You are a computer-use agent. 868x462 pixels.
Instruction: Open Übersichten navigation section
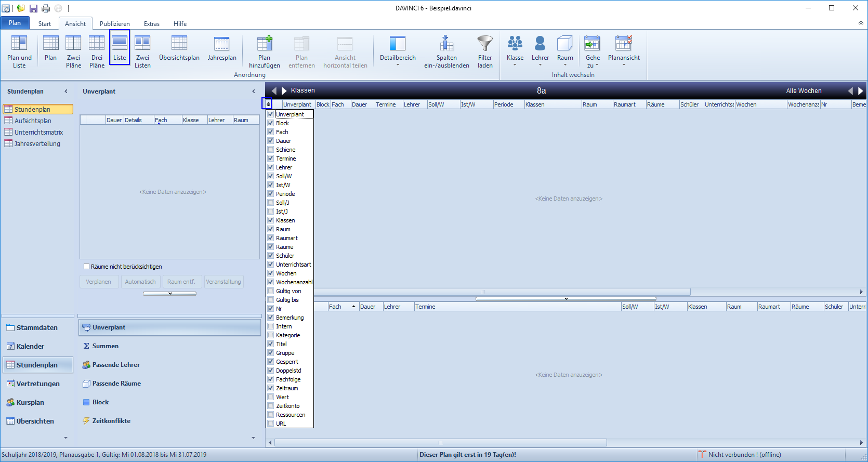tap(37, 421)
